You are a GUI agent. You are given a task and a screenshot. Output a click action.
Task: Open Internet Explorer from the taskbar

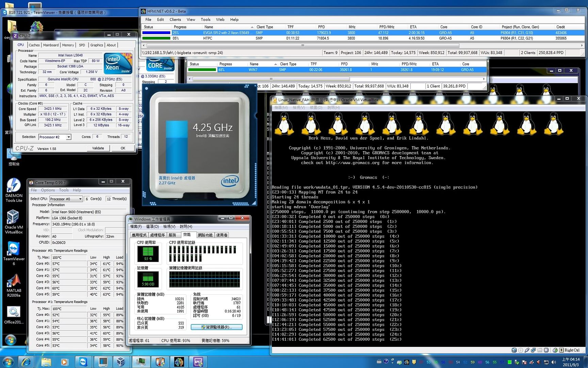tap(26, 362)
